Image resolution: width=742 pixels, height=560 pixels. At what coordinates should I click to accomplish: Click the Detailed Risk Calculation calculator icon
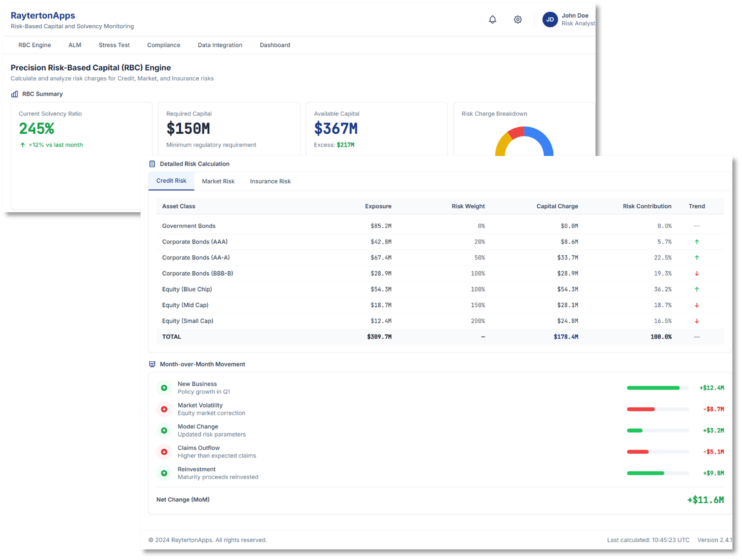pyautogui.click(x=152, y=164)
